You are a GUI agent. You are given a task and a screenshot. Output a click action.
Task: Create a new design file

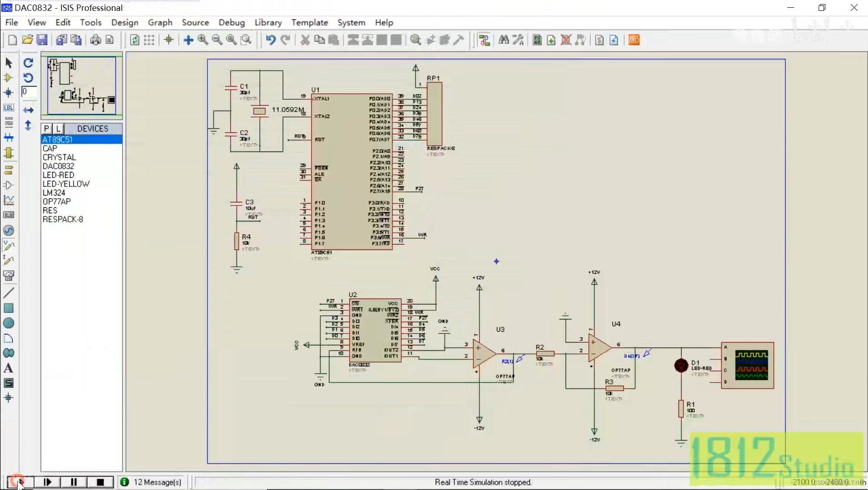[x=13, y=40]
